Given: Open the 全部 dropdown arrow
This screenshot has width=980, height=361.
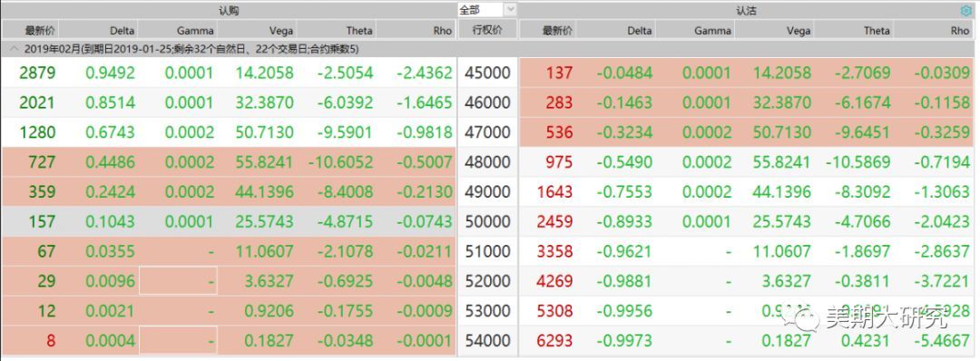Looking at the screenshot, I should tap(510, 10).
